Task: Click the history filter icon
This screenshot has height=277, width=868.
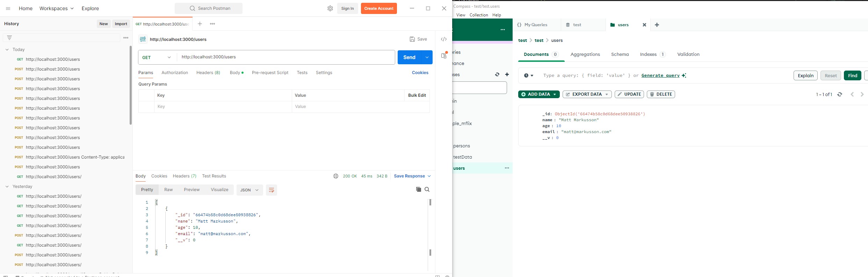Action: click(9, 38)
